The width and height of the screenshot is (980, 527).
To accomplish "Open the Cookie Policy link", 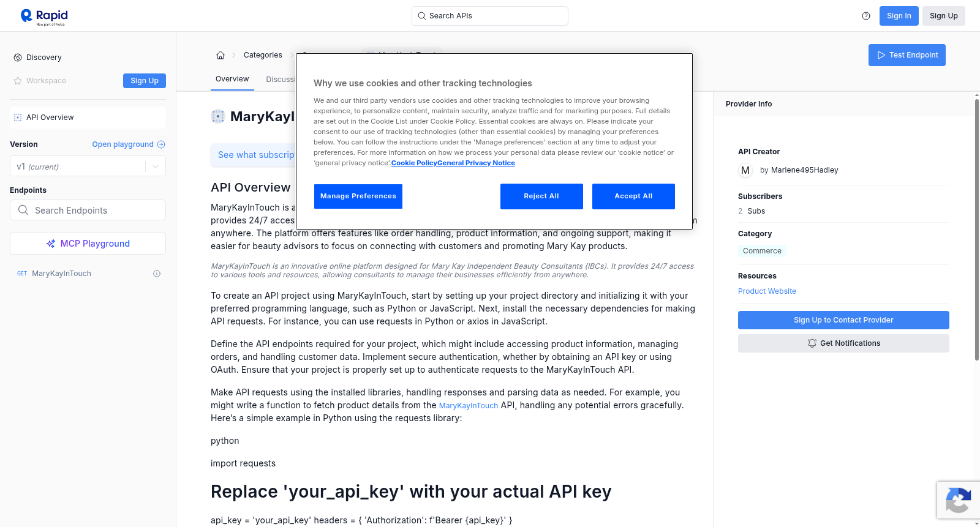I will [x=414, y=163].
